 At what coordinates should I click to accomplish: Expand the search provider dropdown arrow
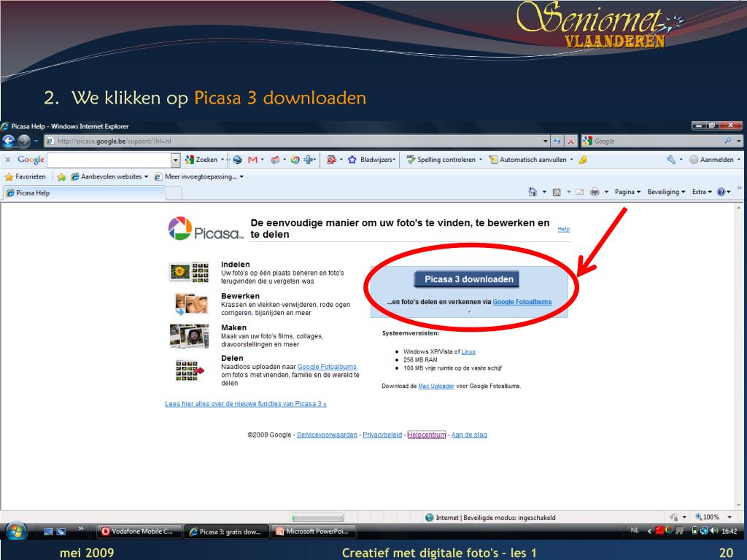coord(738,141)
